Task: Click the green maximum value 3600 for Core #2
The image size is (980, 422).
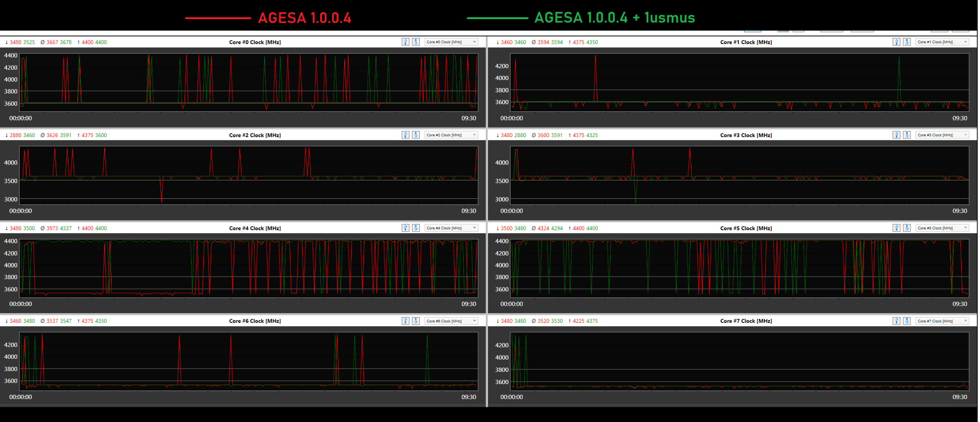Action: [x=101, y=135]
